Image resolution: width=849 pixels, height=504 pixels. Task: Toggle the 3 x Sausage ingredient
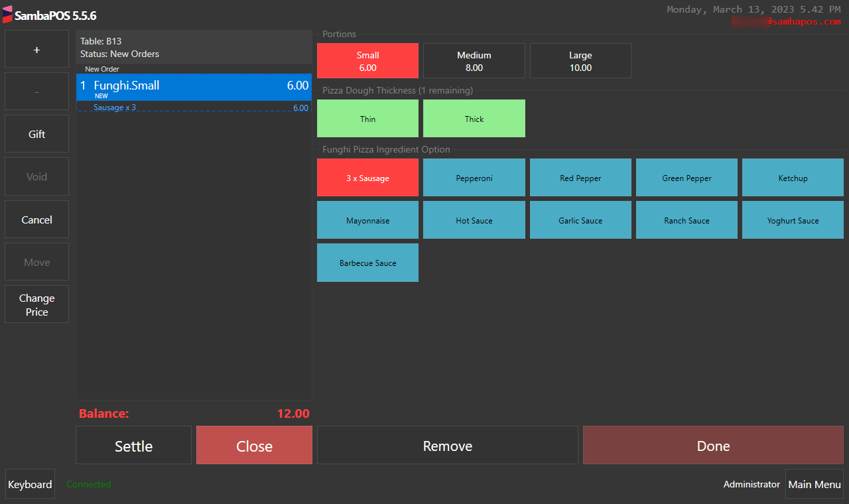point(367,178)
